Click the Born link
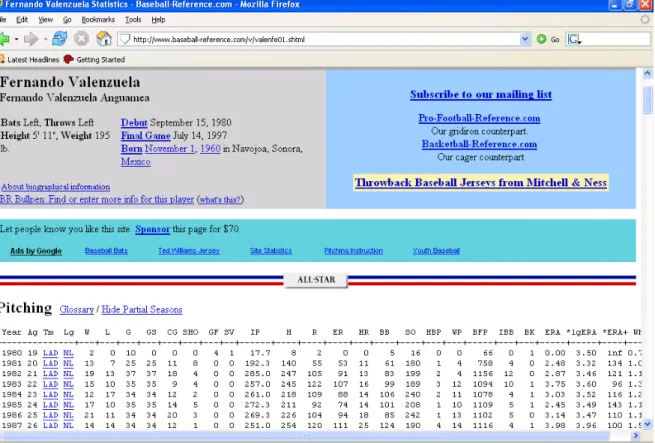Viewport: 655px width, 443px height. [x=132, y=149]
